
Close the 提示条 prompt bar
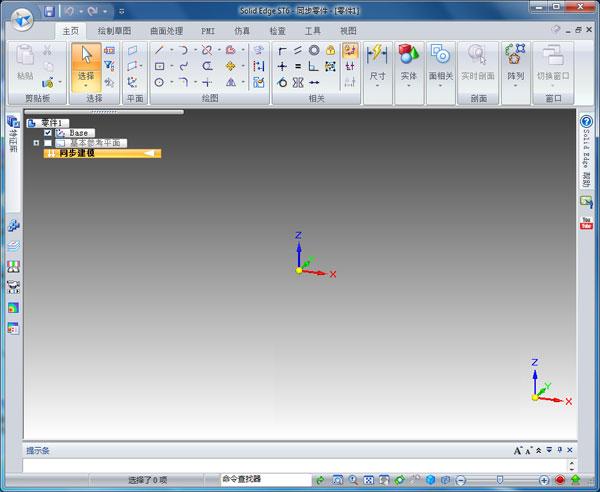[x=570, y=450]
